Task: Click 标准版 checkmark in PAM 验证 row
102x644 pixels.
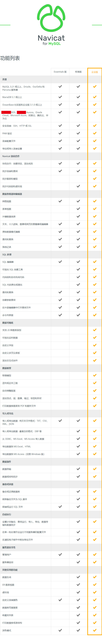Action: pos(78,133)
